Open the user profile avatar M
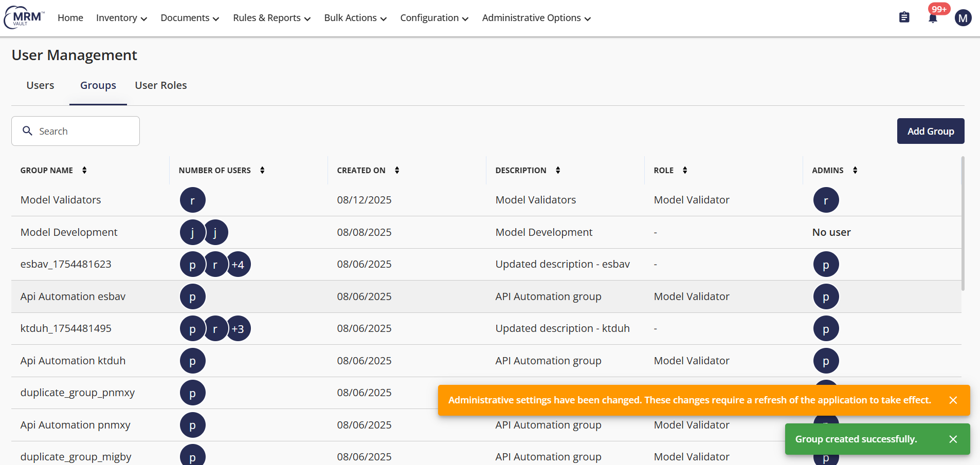The width and height of the screenshot is (980, 465). pos(963,18)
